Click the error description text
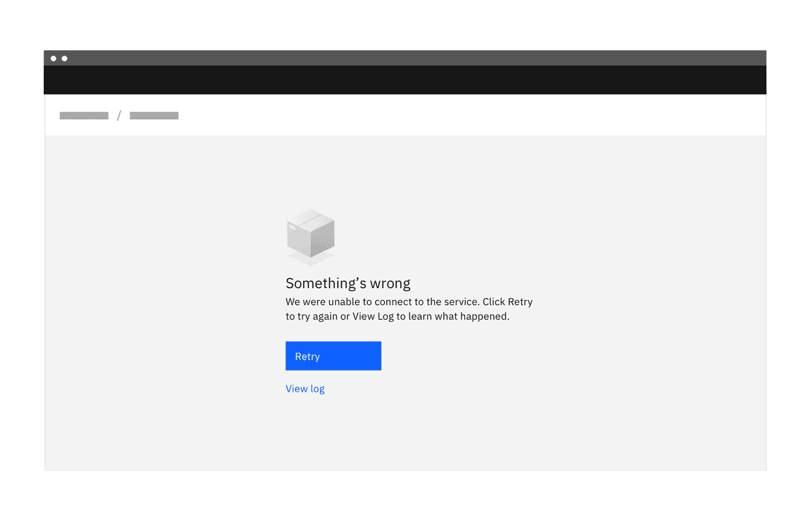 (x=408, y=309)
